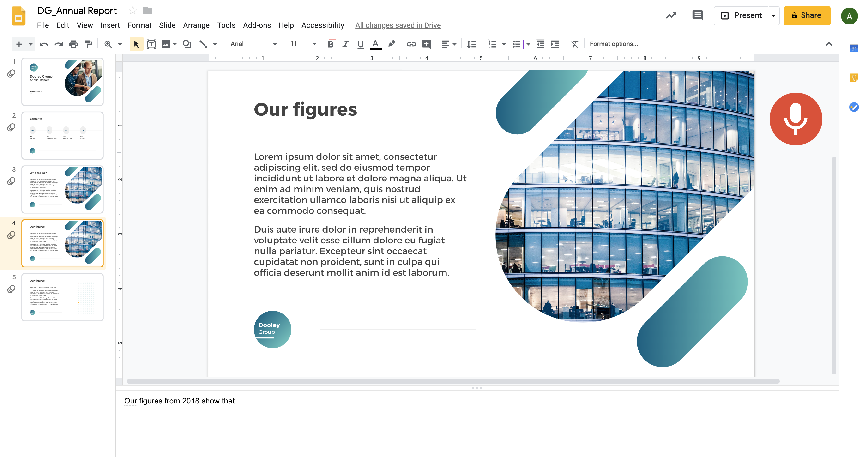Toggle italic text style
This screenshot has width=868, height=457.
345,44
